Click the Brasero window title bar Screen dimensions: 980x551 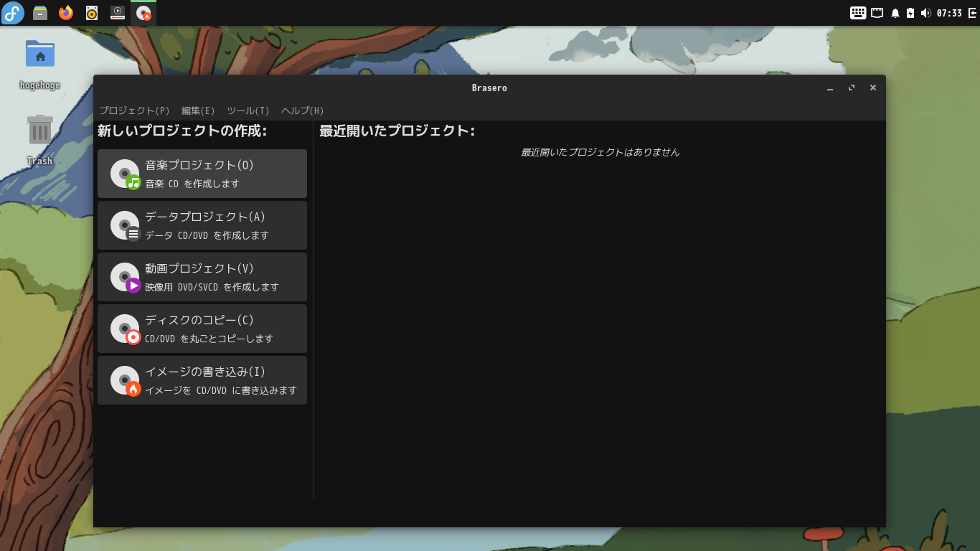(x=489, y=88)
